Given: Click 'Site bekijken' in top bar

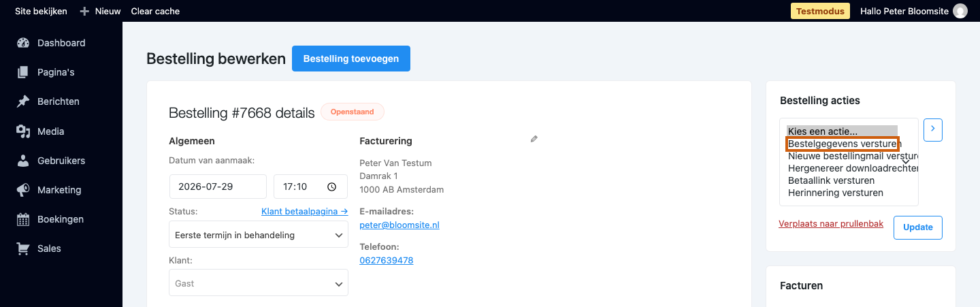Looking at the screenshot, I should point(41,11).
